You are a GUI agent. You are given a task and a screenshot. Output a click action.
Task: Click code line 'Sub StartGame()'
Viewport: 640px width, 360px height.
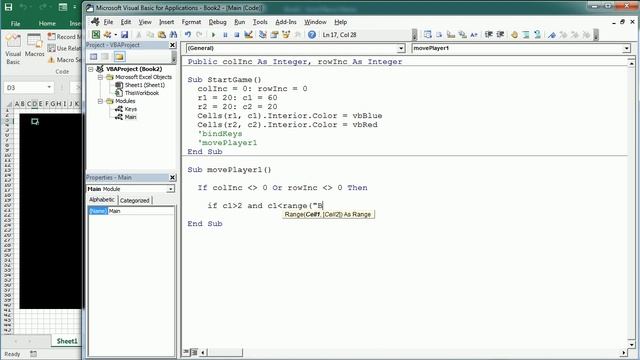pos(224,80)
